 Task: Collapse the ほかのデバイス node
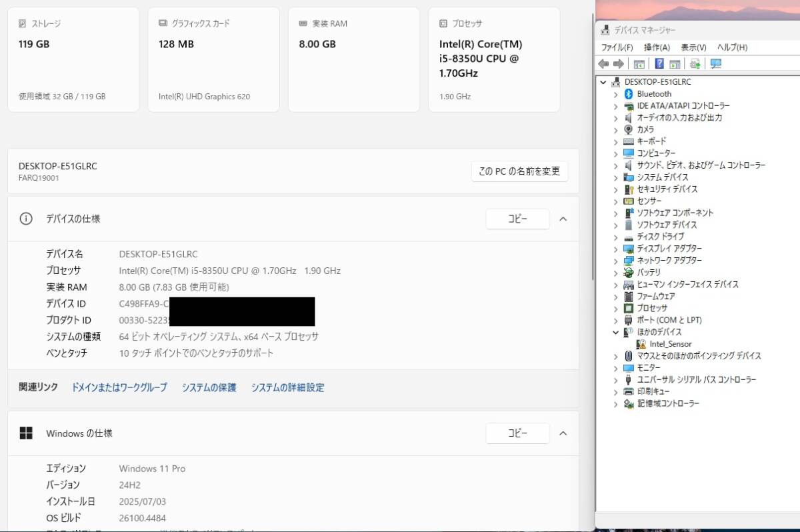tap(616, 332)
